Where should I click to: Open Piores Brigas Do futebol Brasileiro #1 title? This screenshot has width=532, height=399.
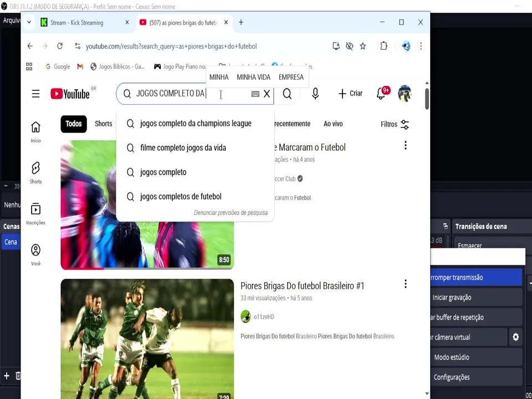[x=303, y=286]
